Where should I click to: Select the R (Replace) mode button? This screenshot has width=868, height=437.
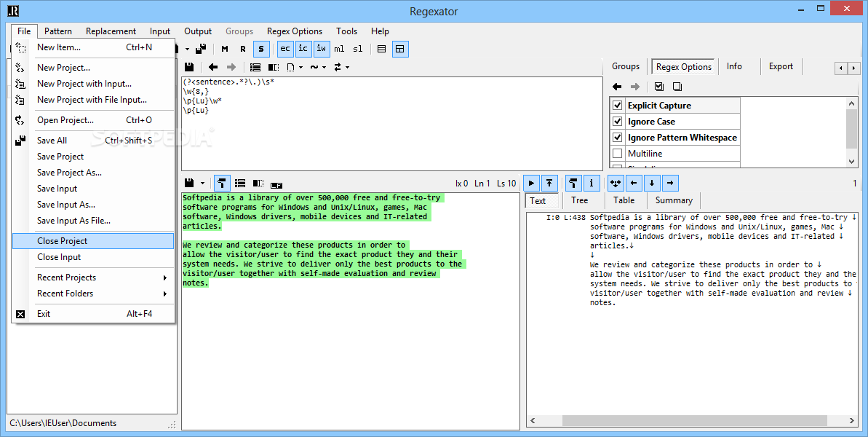243,49
